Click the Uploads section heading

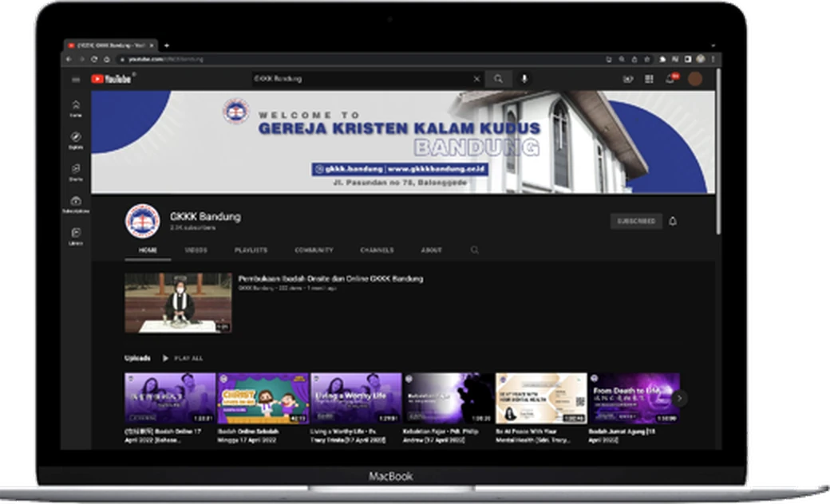point(137,358)
